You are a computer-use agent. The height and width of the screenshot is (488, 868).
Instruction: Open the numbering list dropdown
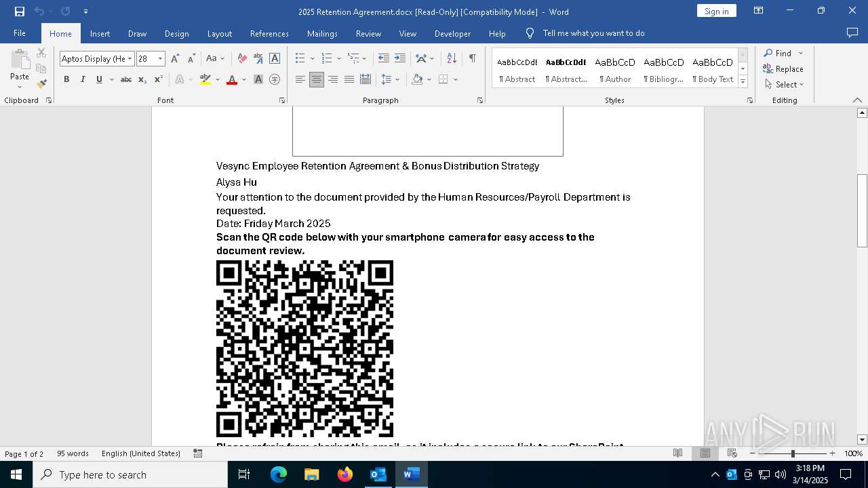[339, 59]
